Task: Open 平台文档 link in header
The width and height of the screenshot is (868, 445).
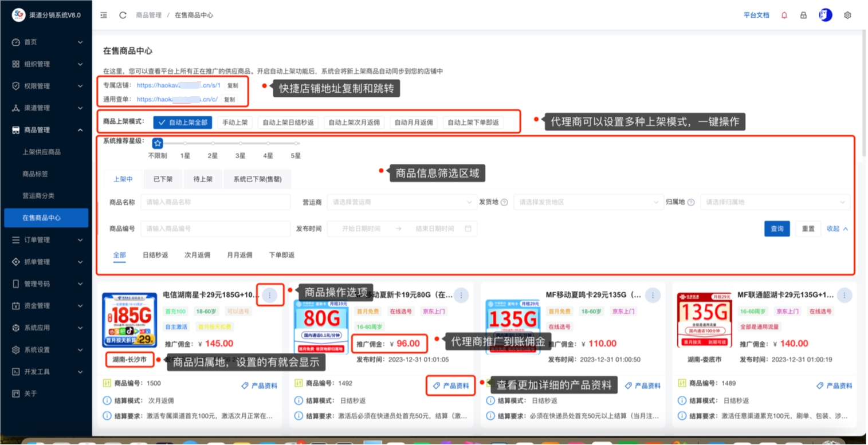Action: click(x=756, y=15)
